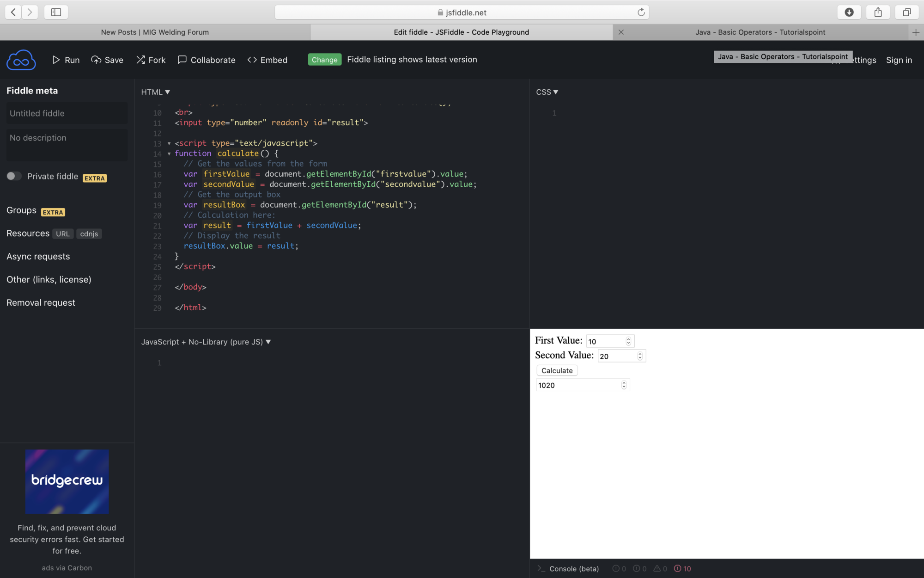Open the Console (beta) panel

pos(568,569)
